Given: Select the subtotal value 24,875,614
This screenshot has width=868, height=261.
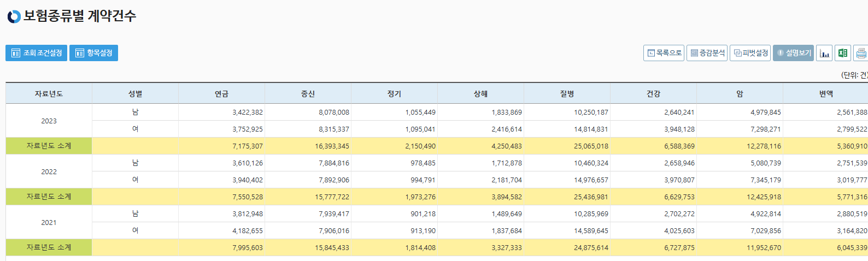Looking at the screenshot, I should point(591,248).
